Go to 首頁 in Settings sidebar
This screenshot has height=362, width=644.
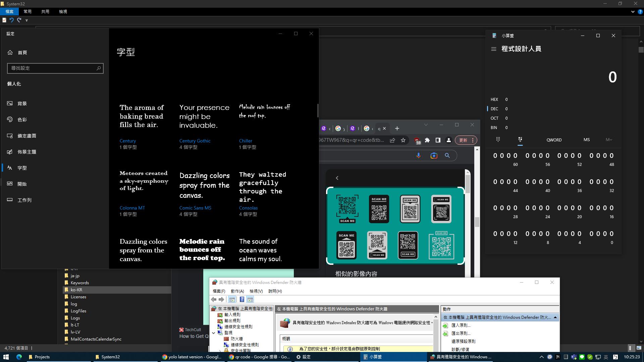click(22, 53)
